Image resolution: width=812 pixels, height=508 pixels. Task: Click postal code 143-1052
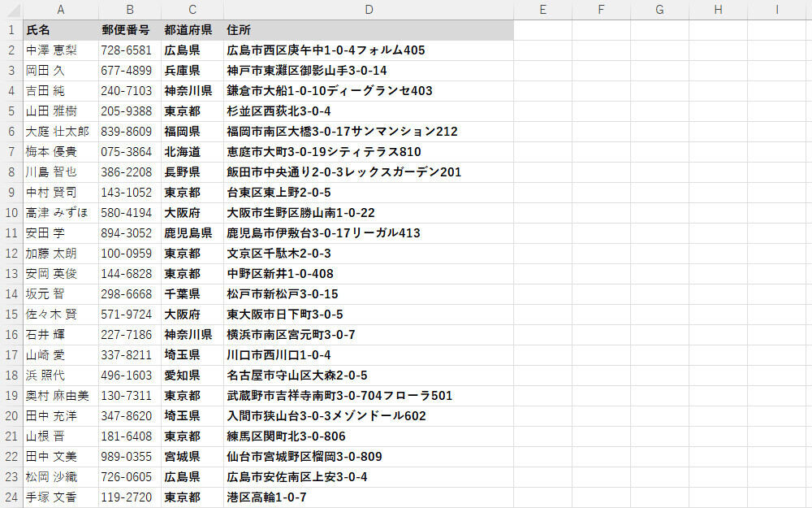click(x=129, y=193)
